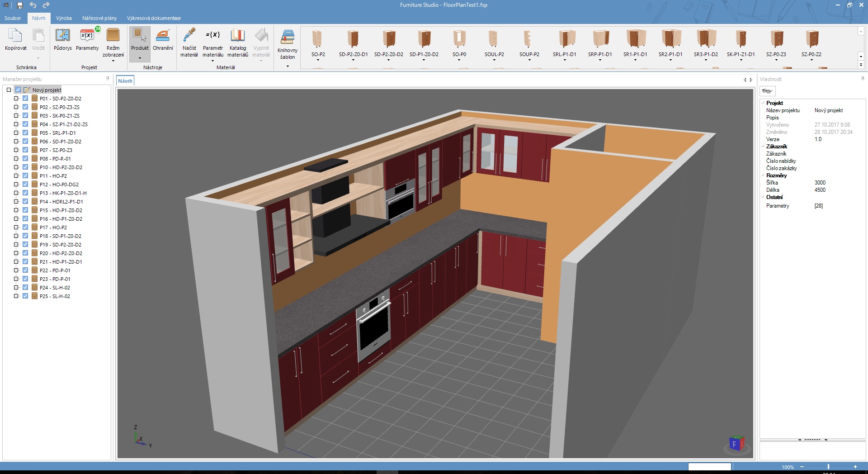Pick the SOUL-P2 cabinet template

tap(494, 44)
